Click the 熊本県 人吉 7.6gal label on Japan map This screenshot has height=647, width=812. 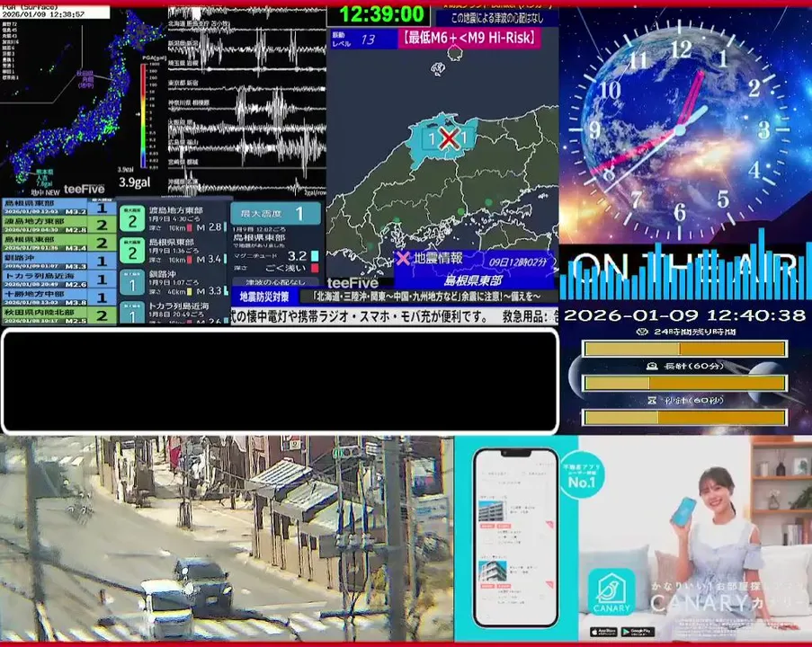click(44, 178)
